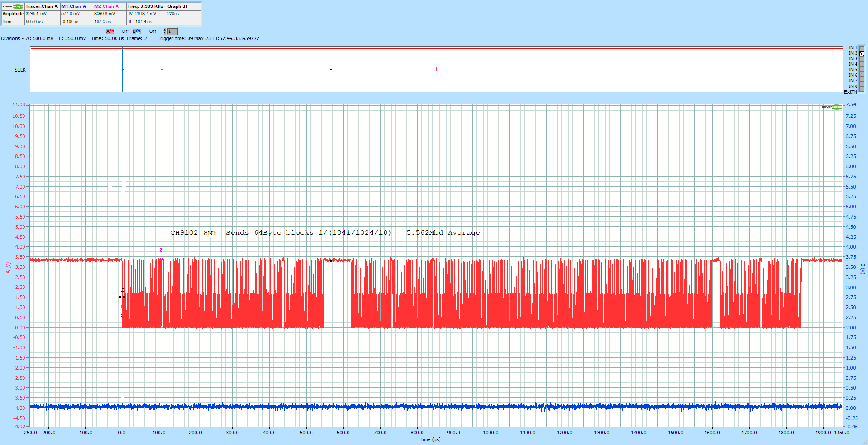Enable the IN 5 digital input checkbox

tap(862, 70)
